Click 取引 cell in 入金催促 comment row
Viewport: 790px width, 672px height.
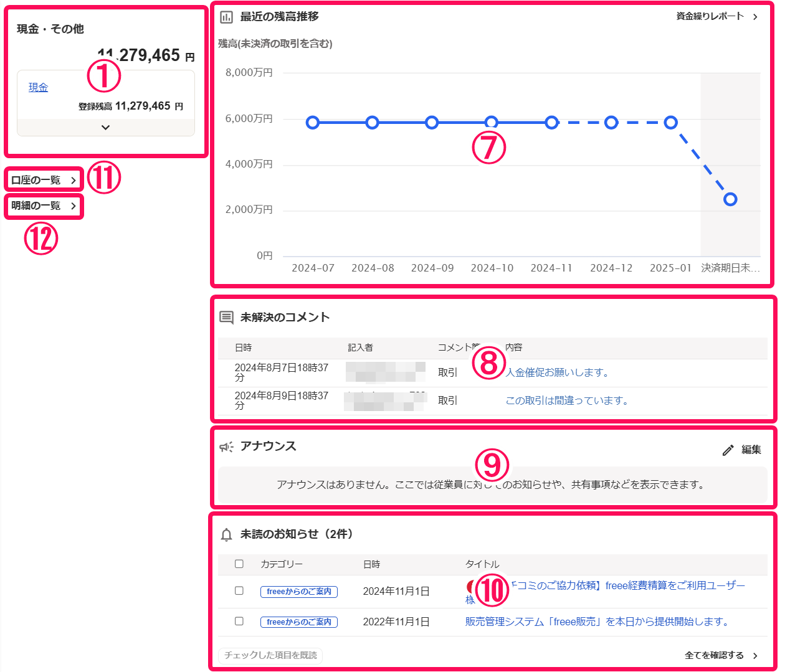point(447,372)
